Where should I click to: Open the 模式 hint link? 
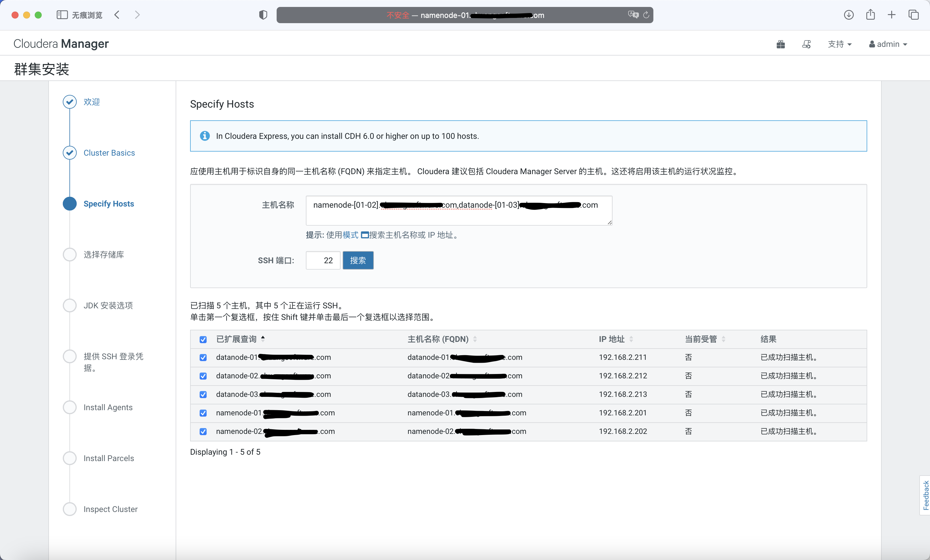[350, 235]
